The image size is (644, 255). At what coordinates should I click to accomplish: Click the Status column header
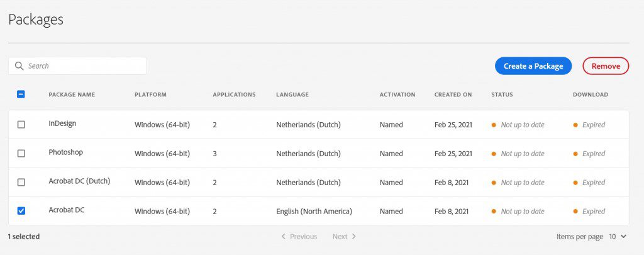(502, 95)
